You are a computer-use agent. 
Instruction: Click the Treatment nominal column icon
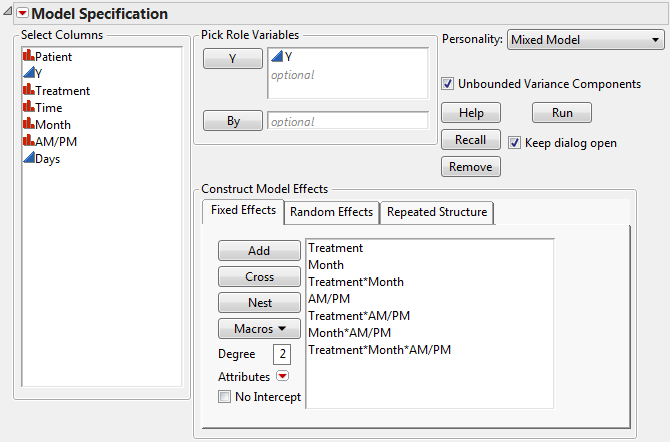click(28, 91)
